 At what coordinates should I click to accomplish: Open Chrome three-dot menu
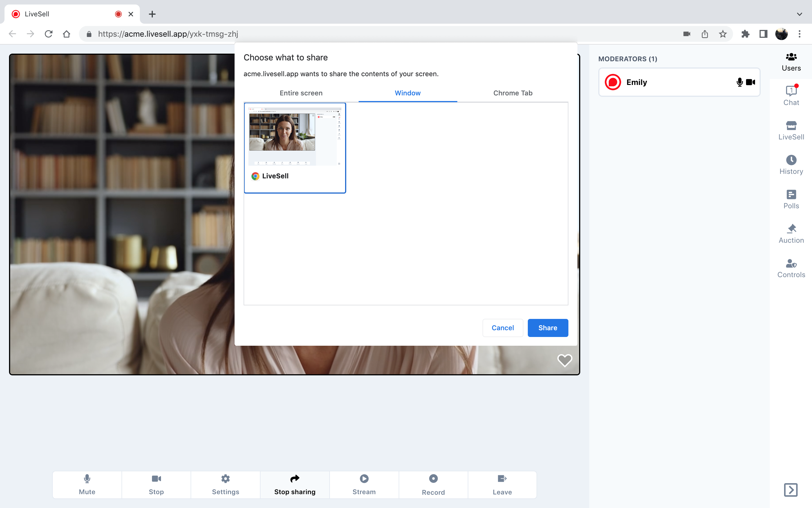800,34
